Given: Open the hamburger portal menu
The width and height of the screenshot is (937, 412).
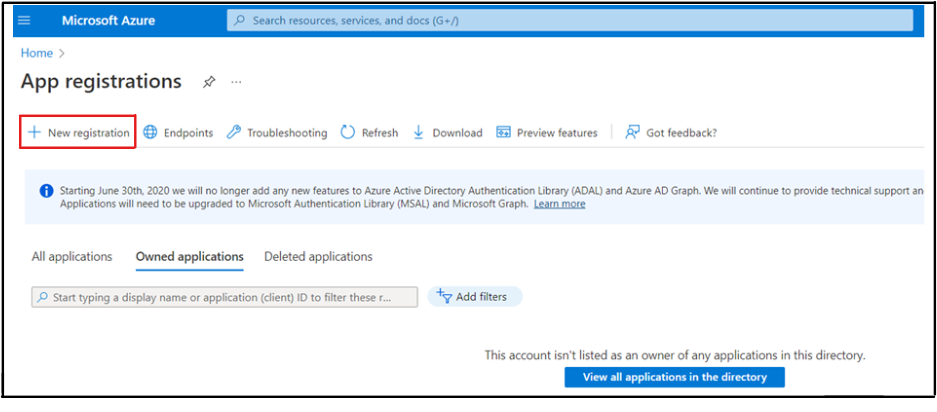Looking at the screenshot, I should point(24,20).
